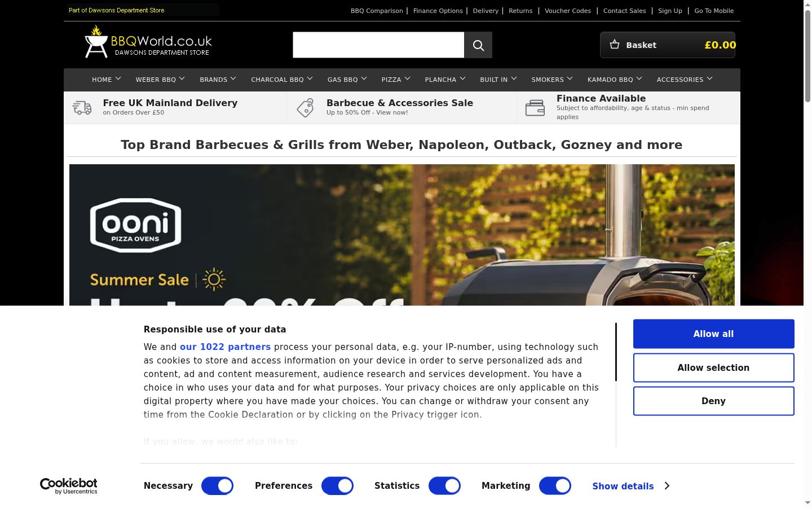
Task: Click the finance wallet icon
Action: tap(535, 108)
